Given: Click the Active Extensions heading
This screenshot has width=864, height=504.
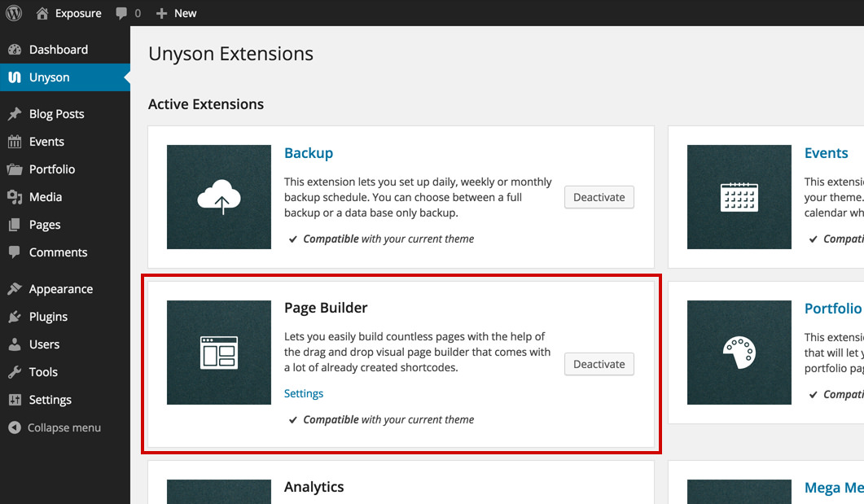Looking at the screenshot, I should tap(206, 104).
